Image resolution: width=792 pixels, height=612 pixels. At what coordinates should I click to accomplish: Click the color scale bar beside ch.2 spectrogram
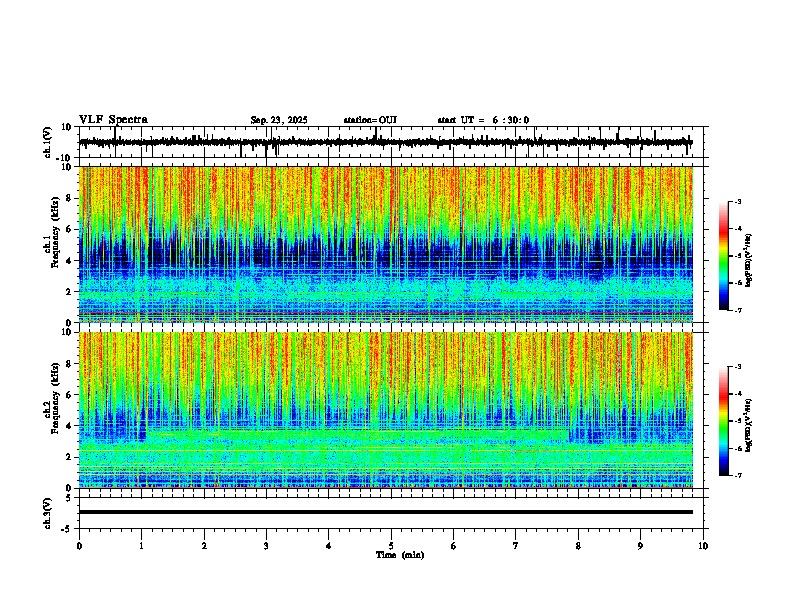pyautogui.click(x=724, y=421)
